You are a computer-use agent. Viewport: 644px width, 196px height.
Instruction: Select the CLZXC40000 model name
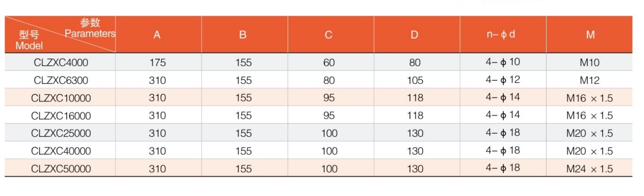point(61,151)
